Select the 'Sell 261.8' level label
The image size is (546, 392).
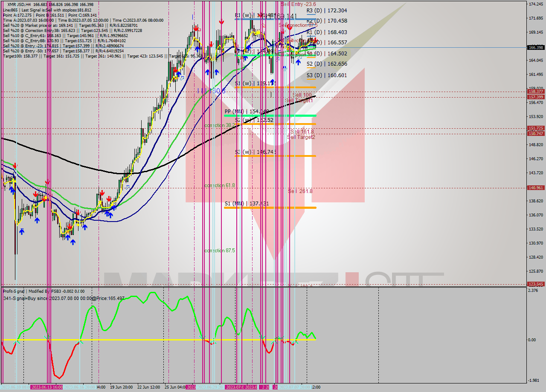300,191
